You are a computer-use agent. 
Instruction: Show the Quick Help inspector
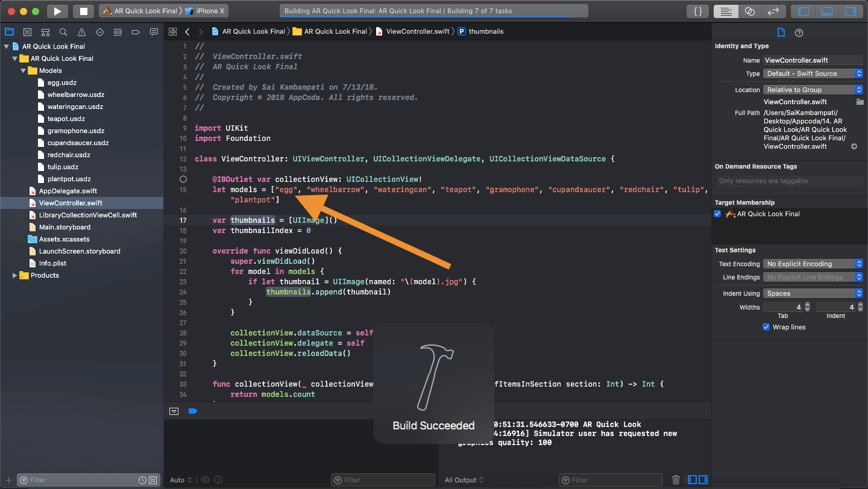point(799,33)
